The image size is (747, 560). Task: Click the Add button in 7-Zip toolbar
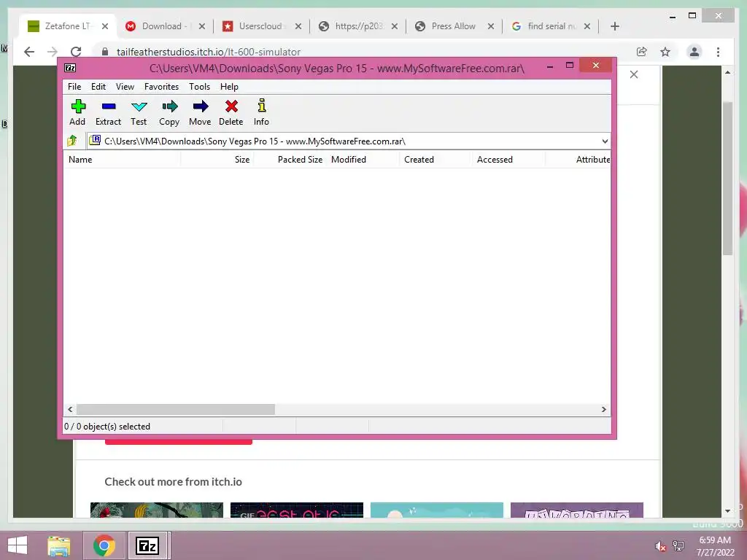(77, 113)
